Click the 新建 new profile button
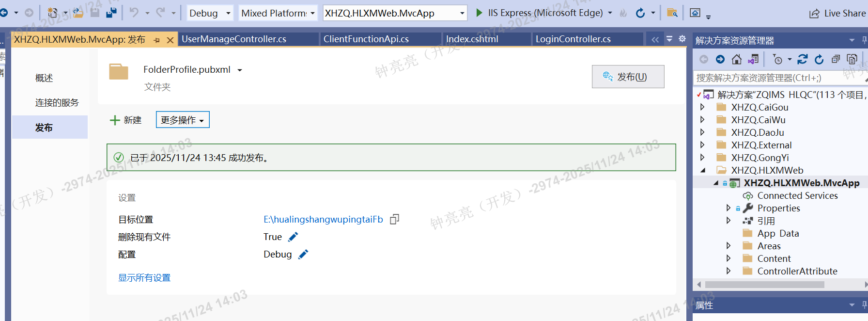This screenshot has width=868, height=321. tap(126, 120)
